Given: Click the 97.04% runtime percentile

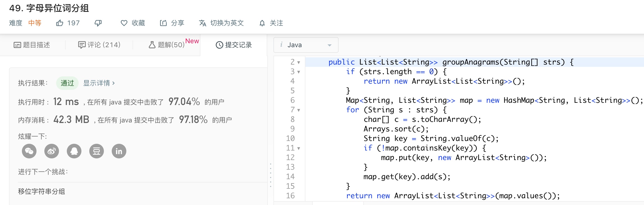Looking at the screenshot, I should pyautogui.click(x=184, y=102).
